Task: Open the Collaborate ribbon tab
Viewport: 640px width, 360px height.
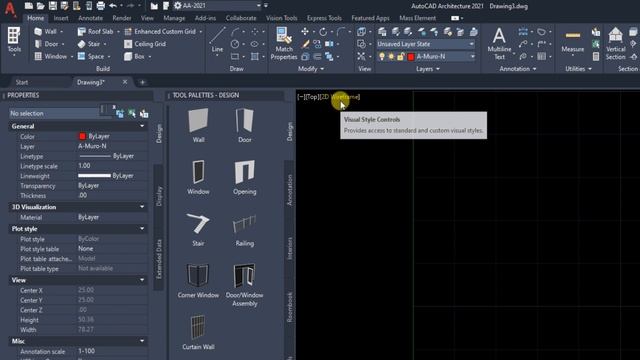Action: click(241, 18)
